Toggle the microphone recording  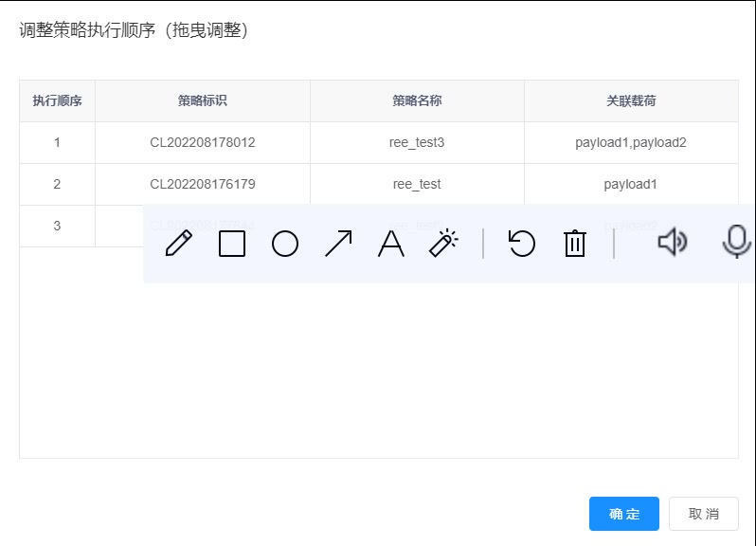(x=736, y=243)
